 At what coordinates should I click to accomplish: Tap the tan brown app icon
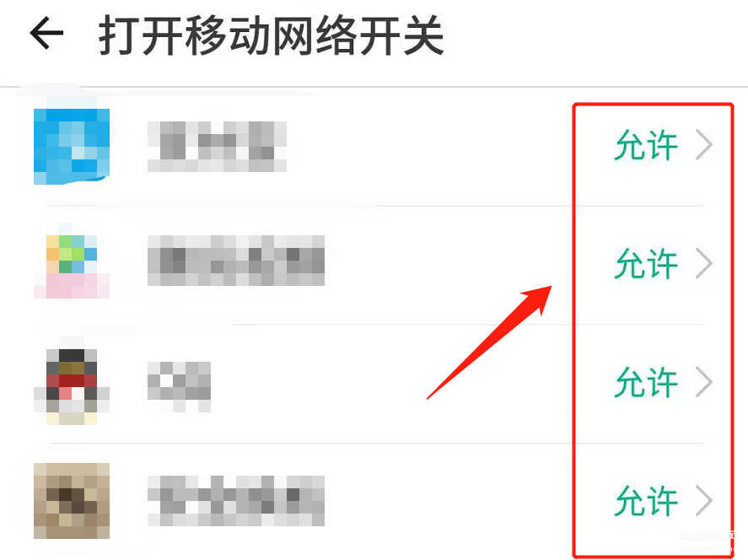tap(72, 501)
